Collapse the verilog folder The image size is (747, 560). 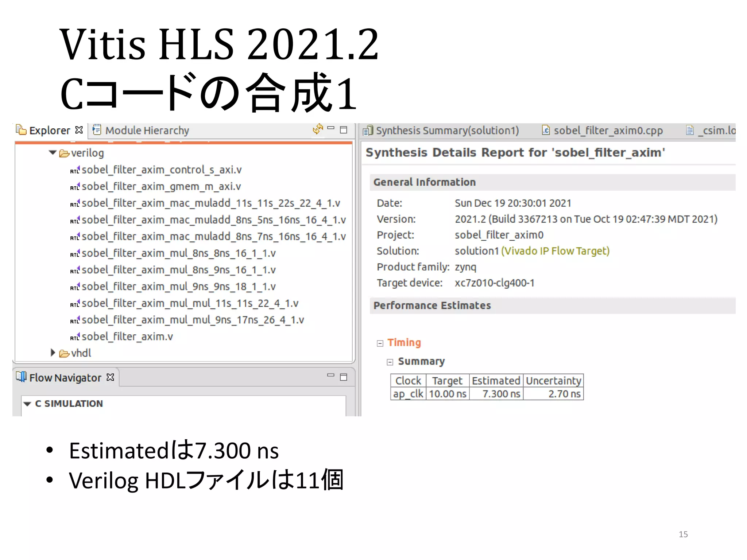pyautogui.click(x=53, y=152)
